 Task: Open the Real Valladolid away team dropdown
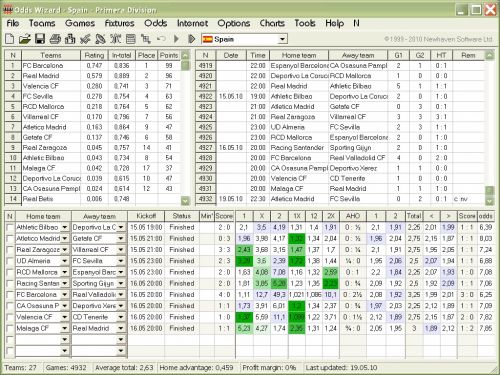point(121,295)
